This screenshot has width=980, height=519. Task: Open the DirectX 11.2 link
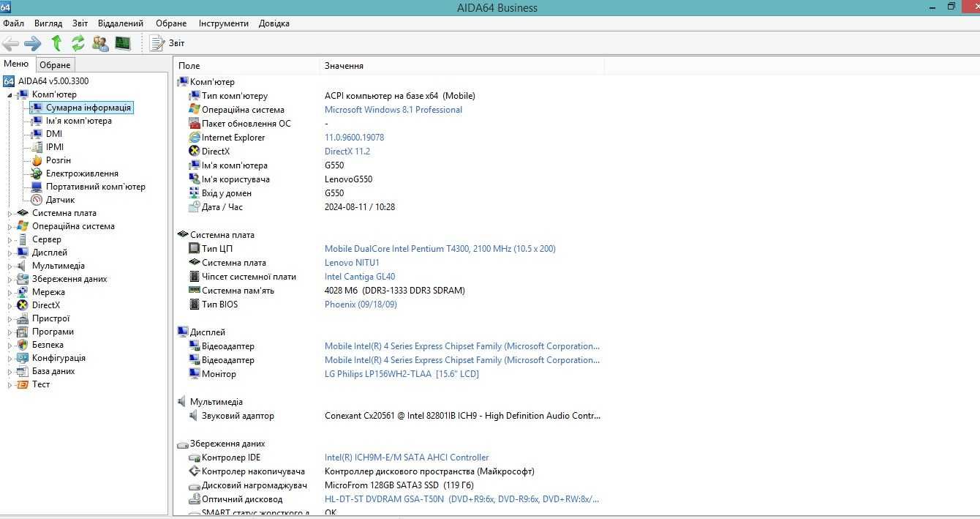coord(347,152)
